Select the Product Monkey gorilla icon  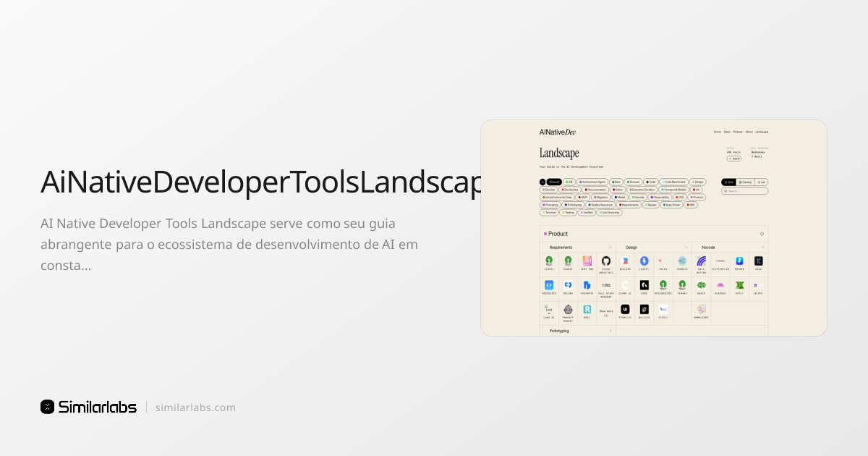pos(568,309)
